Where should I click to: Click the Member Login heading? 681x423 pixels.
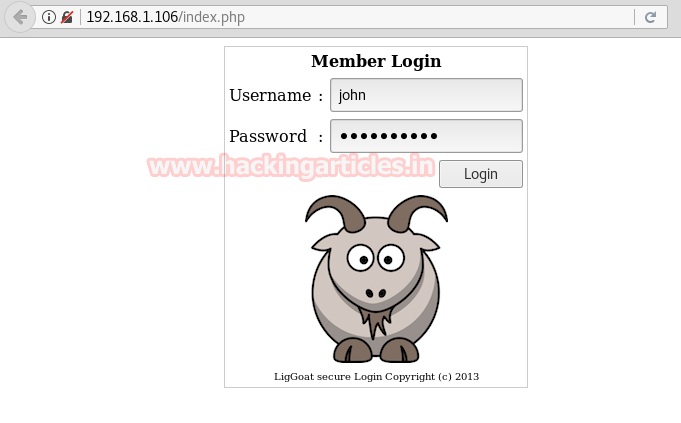click(376, 61)
